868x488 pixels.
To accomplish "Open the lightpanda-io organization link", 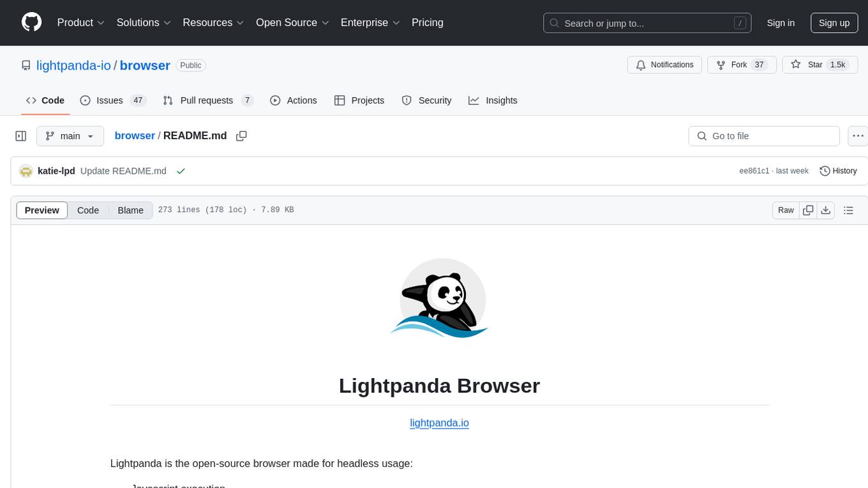I will [73, 65].
